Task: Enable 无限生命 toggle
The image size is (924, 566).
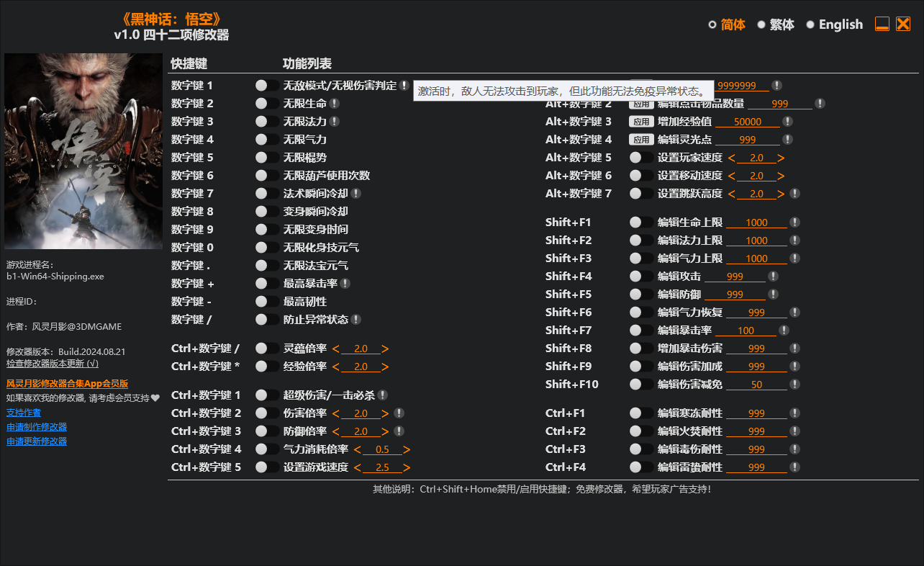Action: pyautogui.click(x=267, y=103)
